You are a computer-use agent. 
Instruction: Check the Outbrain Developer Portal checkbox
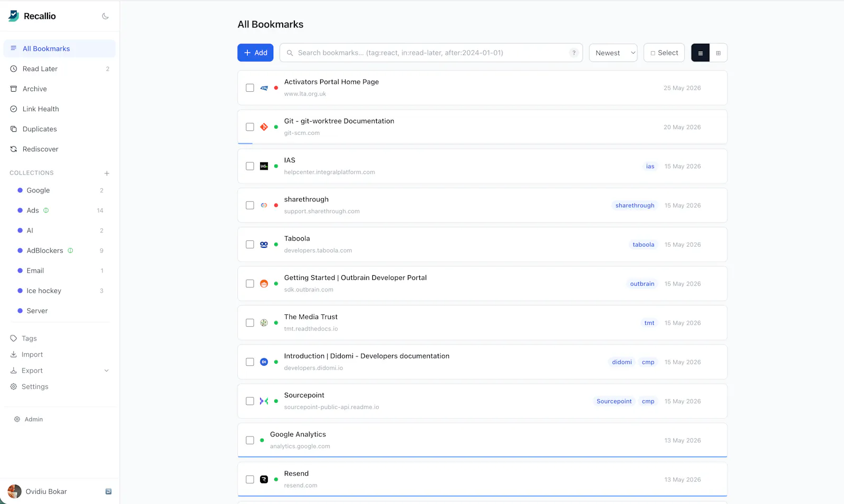[250, 284]
